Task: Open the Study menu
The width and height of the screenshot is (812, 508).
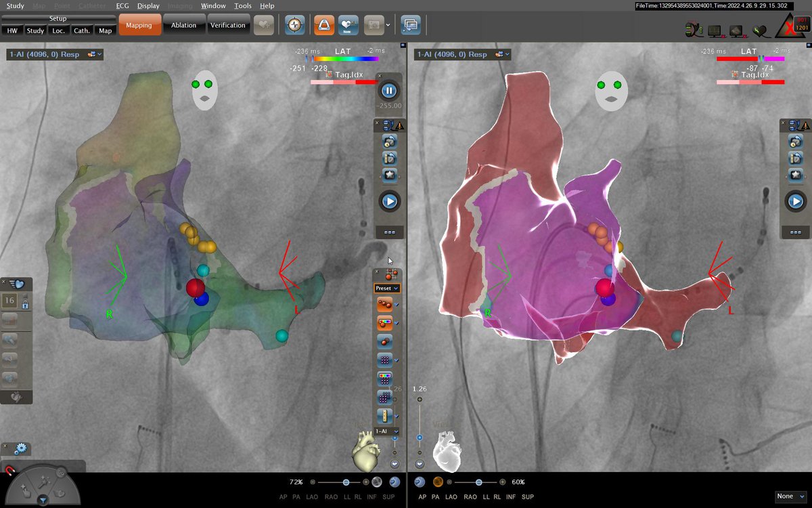Action: (15, 5)
